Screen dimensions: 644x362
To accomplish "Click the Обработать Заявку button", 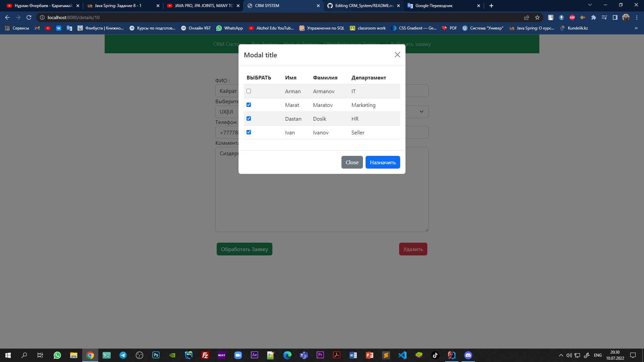I will 244,249.
